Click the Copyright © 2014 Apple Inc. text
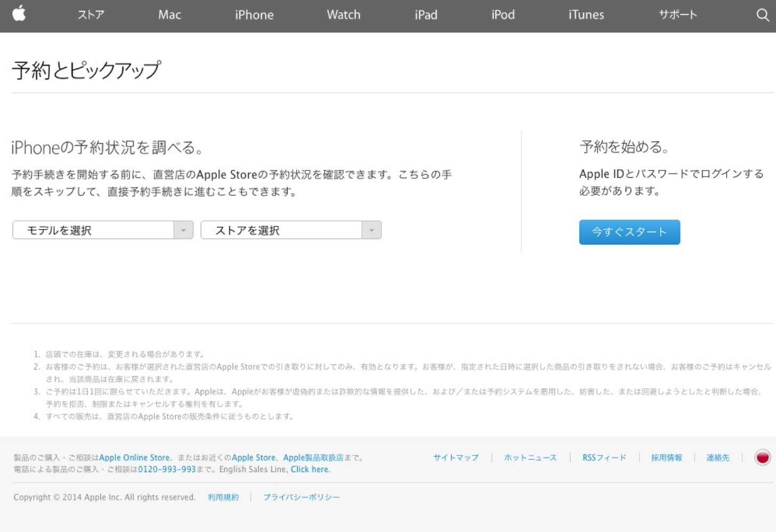This screenshot has width=776, height=532. [x=104, y=497]
